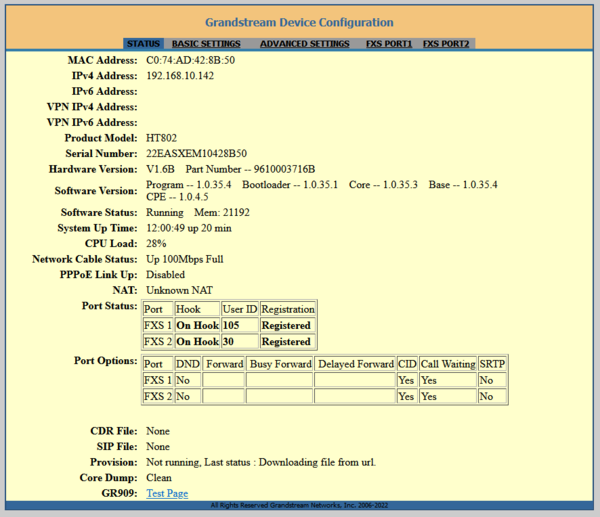Click the CPU Load value 28%
The image size is (600, 517).
tap(156, 243)
